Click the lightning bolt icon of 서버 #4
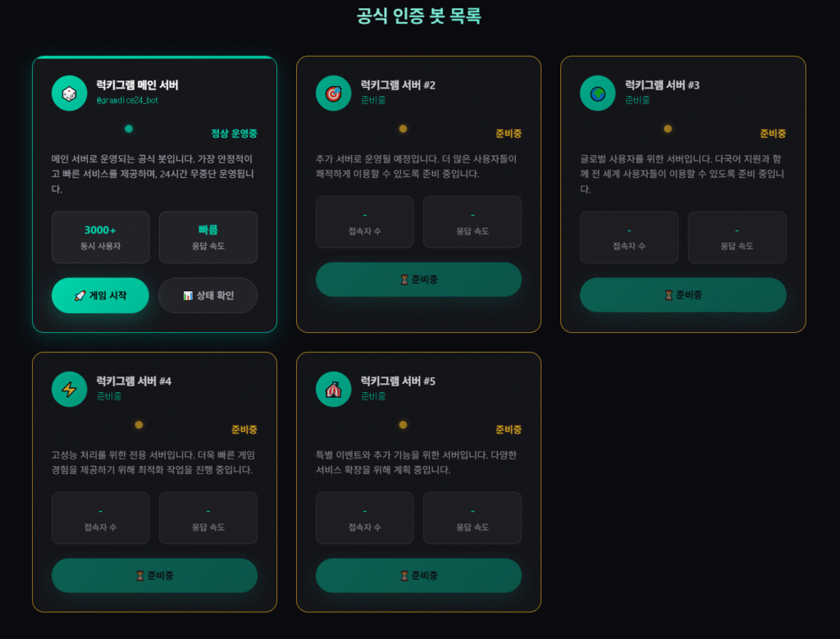 pyautogui.click(x=69, y=389)
